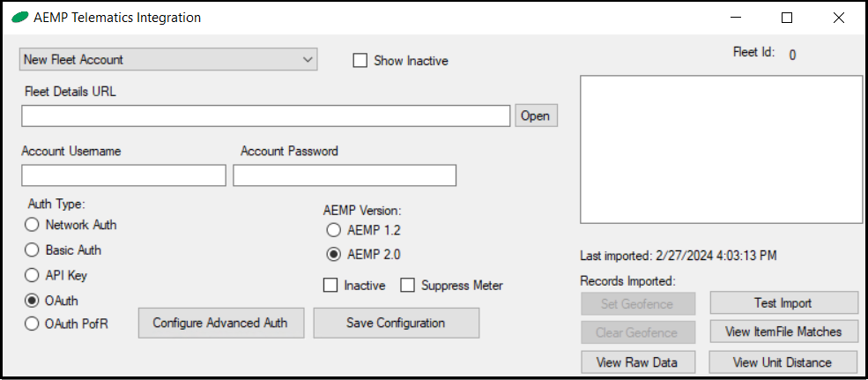Enable the Suppress Meter checkbox
Viewport: 868px width, 380px height.
pyautogui.click(x=408, y=286)
